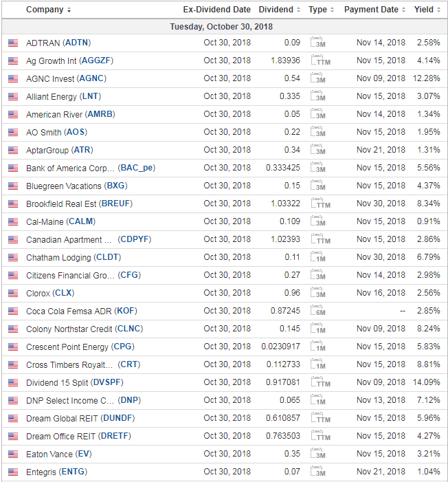Sort by Yield column arrows
Image resolution: width=448 pixels, height=482 pixels.
(x=439, y=10)
